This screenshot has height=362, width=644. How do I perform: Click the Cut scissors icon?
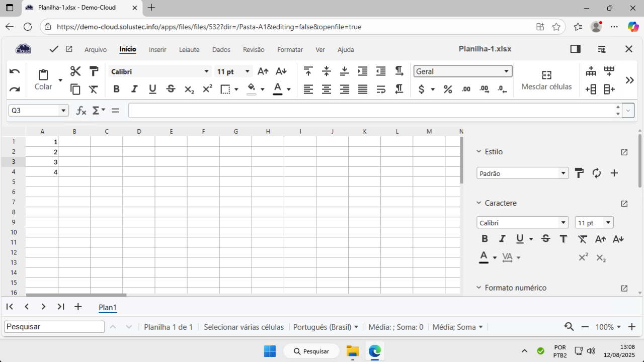click(x=75, y=71)
